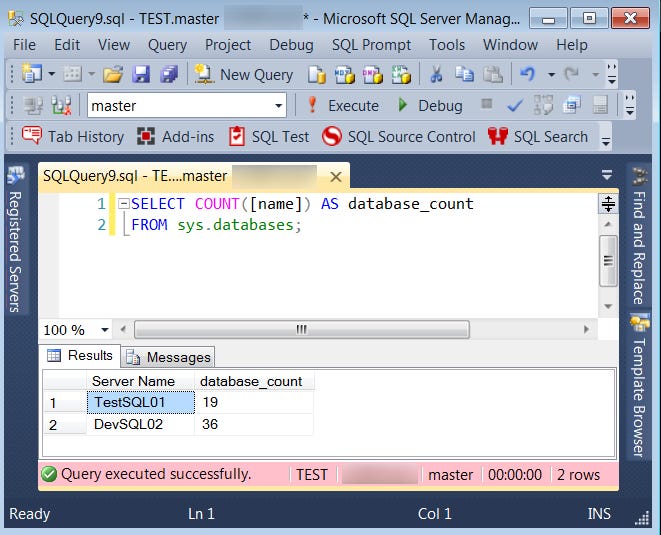
Task: Open active documents list dropdown
Action: pyautogui.click(x=607, y=175)
